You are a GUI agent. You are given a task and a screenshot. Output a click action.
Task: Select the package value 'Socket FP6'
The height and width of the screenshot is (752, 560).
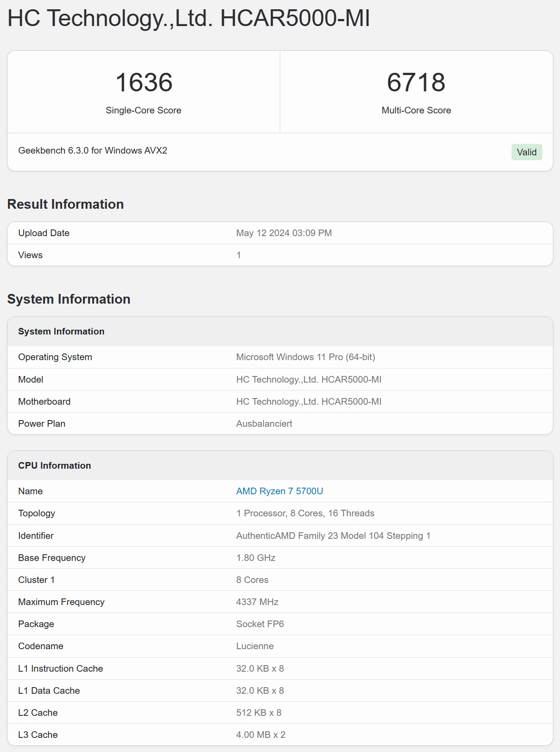[x=260, y=624]
